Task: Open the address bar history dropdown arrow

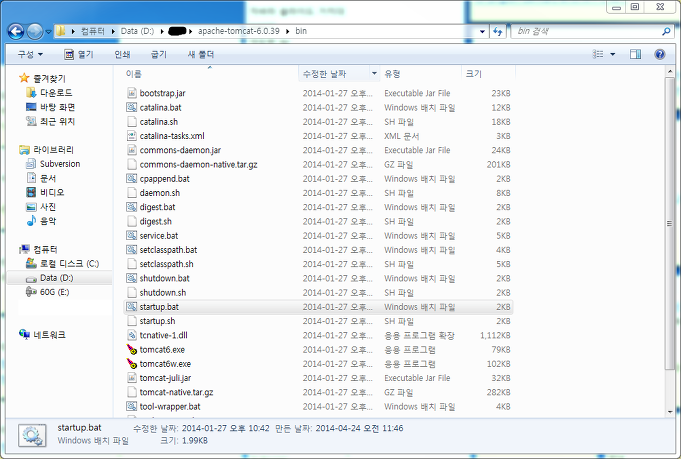Action: click(x=482, y=31)
